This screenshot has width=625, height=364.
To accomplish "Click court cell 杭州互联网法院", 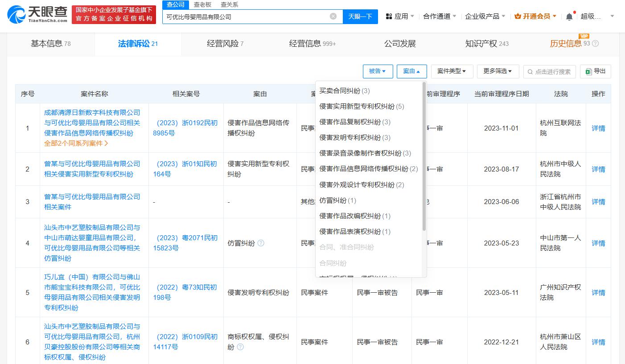I will [560, 128].
